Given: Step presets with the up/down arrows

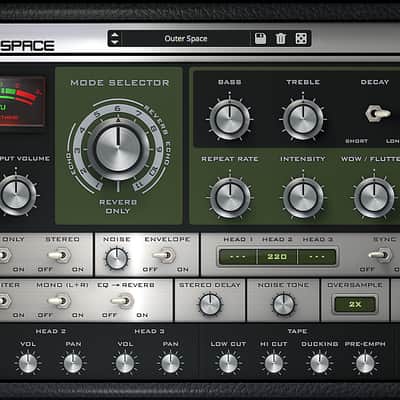Looking at the screenshot, I should 115,39.
